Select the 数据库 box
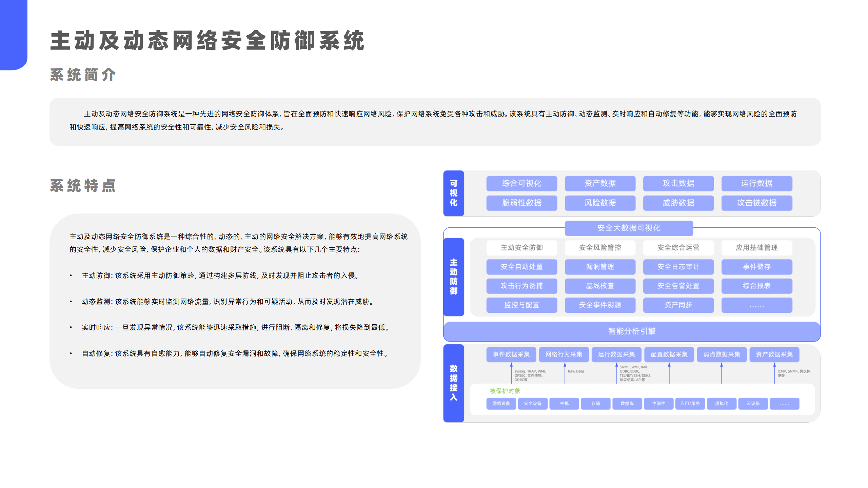Viewport: 868px width, 488px height. 627,404
